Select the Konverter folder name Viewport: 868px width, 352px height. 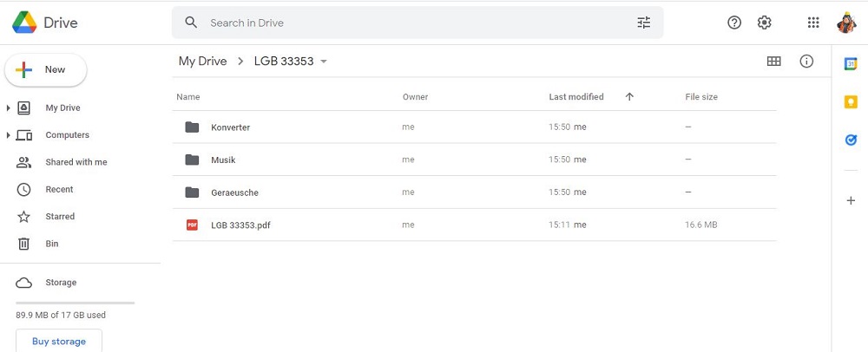pos(230,127)
